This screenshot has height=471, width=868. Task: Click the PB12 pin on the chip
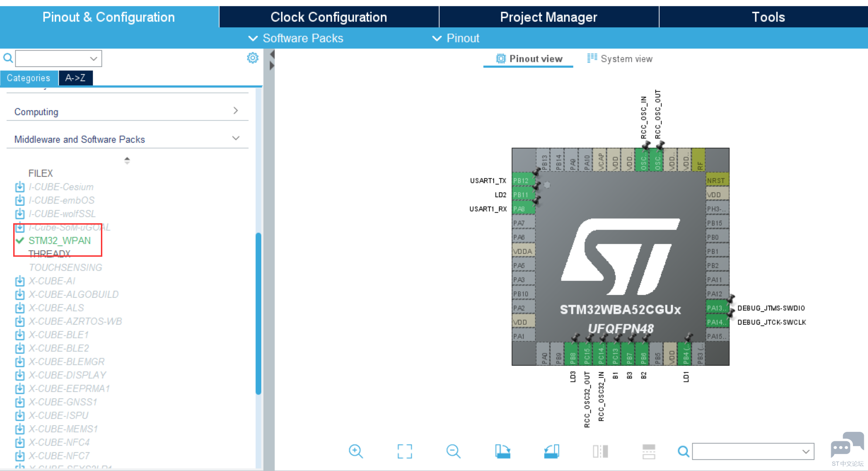coord(523,181)
